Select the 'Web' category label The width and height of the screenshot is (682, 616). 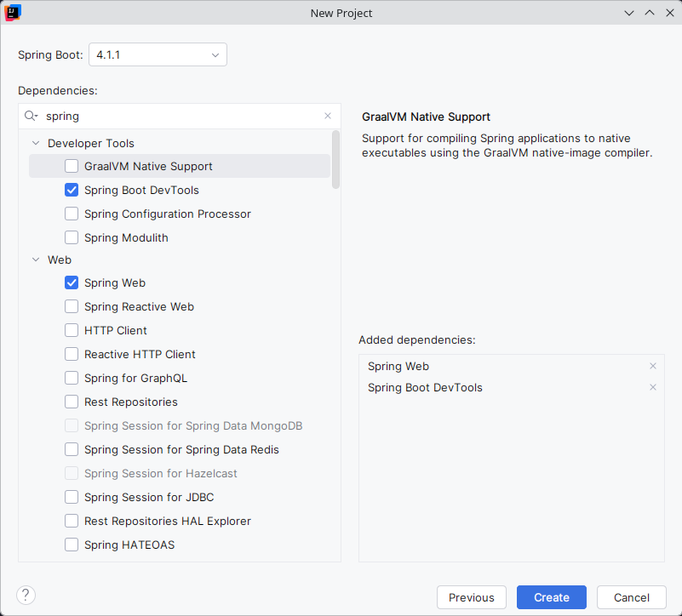pos(60,260)
